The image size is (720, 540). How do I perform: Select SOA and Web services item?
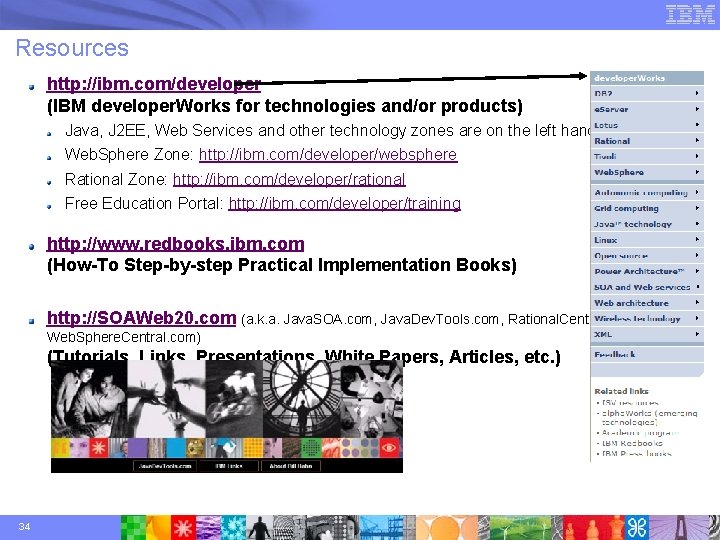tap(647, 287)
